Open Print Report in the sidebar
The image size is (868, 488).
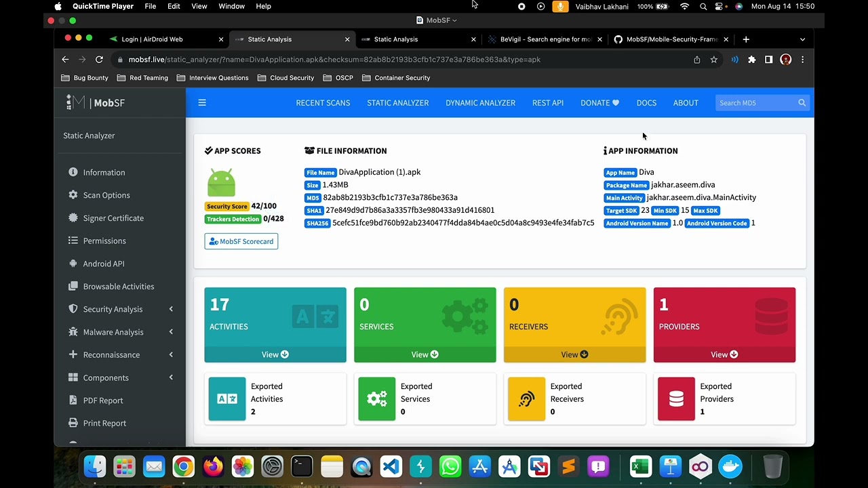click(104, 423)
